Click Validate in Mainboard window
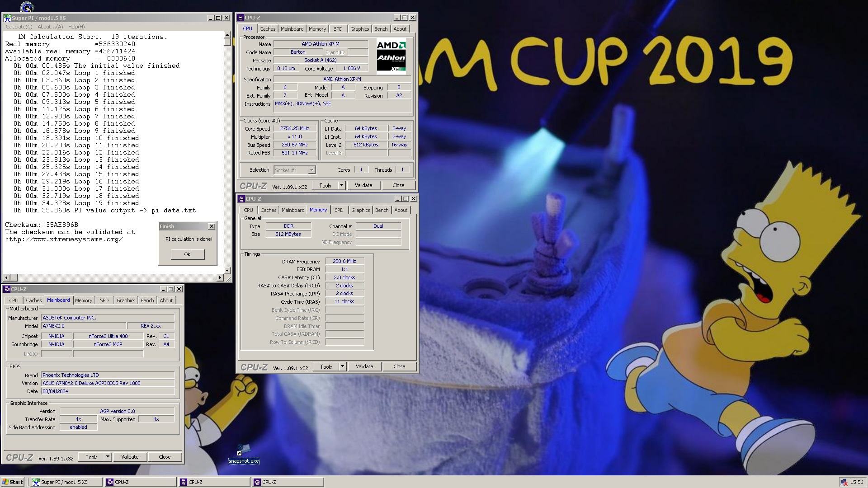 tap(130, 457)
